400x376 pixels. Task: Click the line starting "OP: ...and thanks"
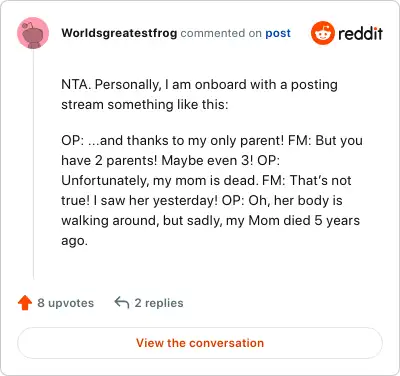[212, 141]
